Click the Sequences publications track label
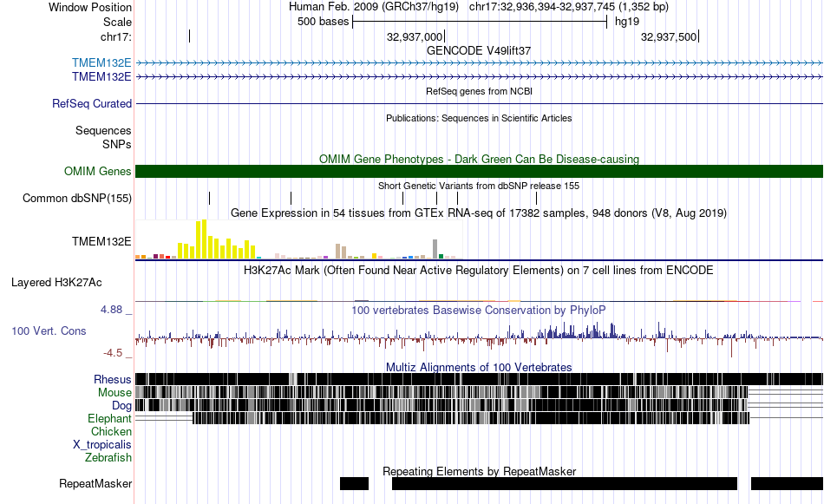 click(x=103, y=130)
